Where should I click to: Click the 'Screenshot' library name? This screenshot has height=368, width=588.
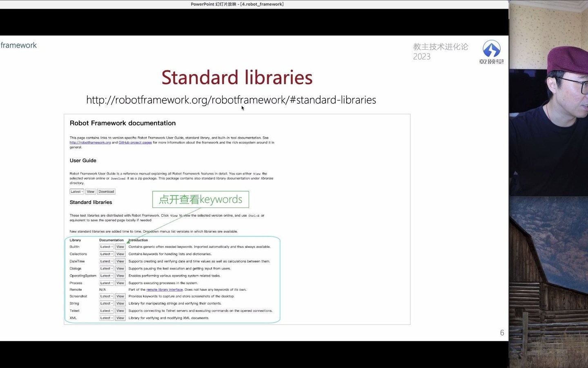tap(78, 296)
